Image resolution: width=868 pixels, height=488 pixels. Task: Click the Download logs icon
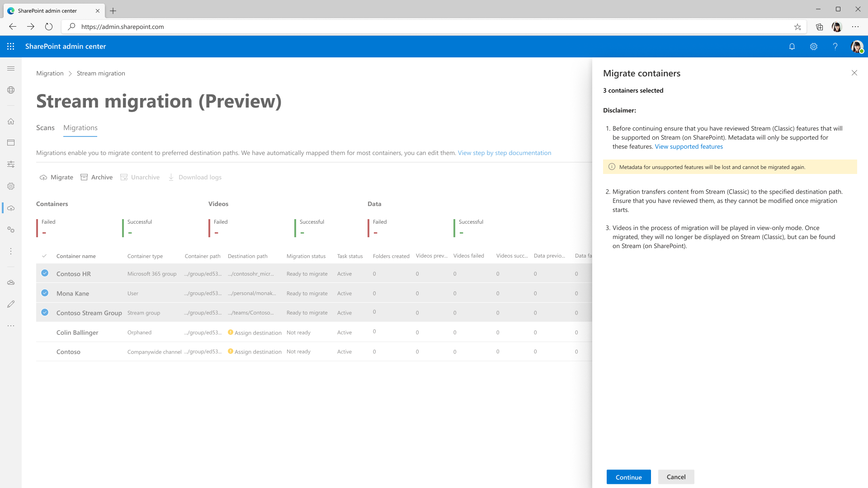click(172, 177)
